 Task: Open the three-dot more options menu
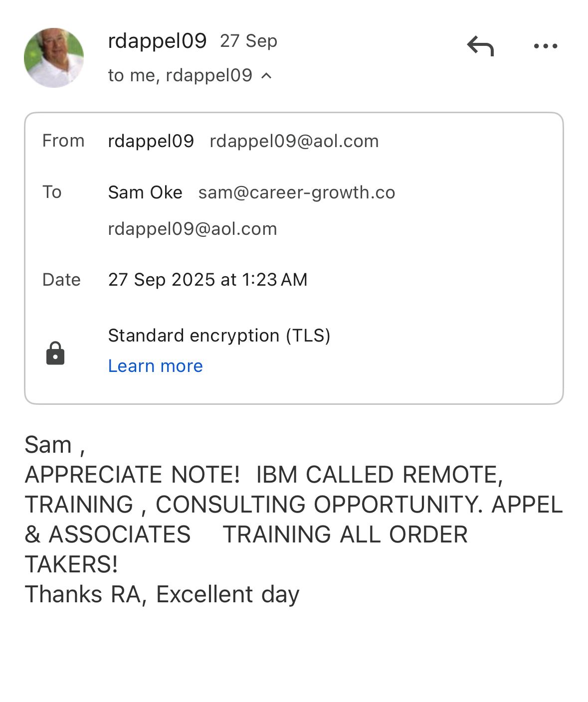[545, 46]
